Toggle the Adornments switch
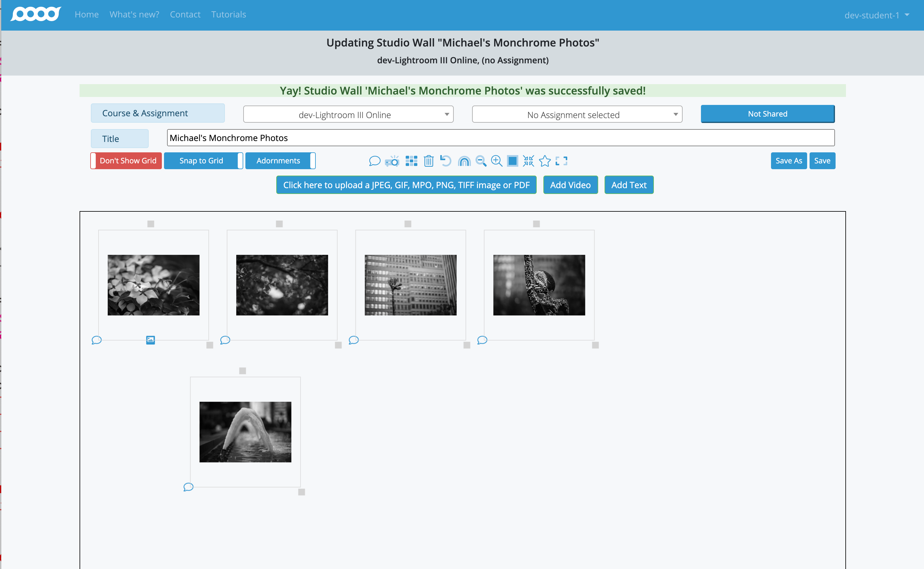Viewport: 924px width, 569px height. click(280, 161)
